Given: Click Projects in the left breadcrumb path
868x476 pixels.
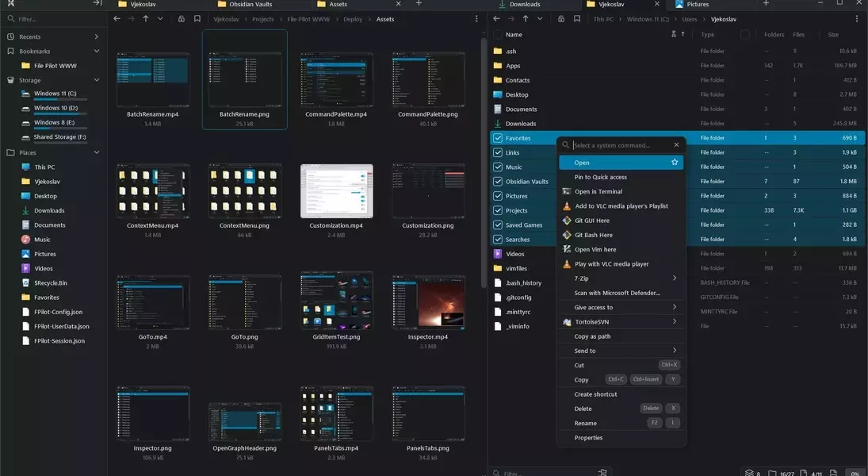Looking at the screenshot, I should coord(262,19).
